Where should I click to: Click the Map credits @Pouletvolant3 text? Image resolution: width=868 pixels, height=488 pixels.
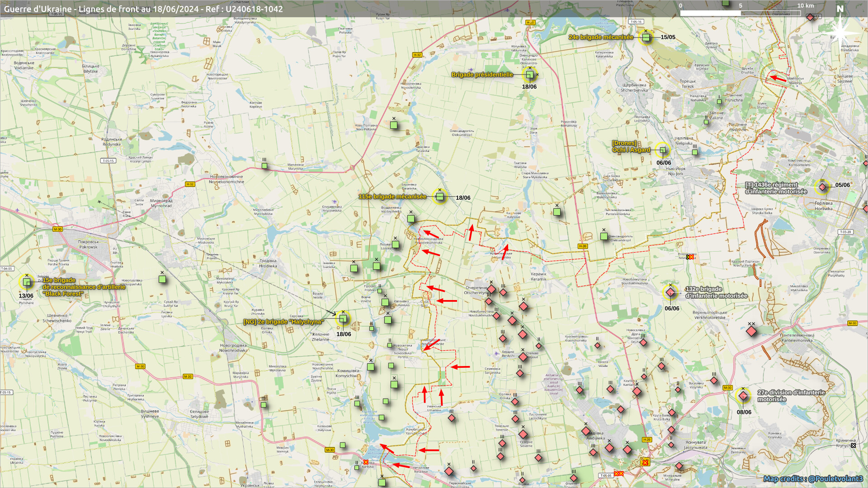[813, 479]
